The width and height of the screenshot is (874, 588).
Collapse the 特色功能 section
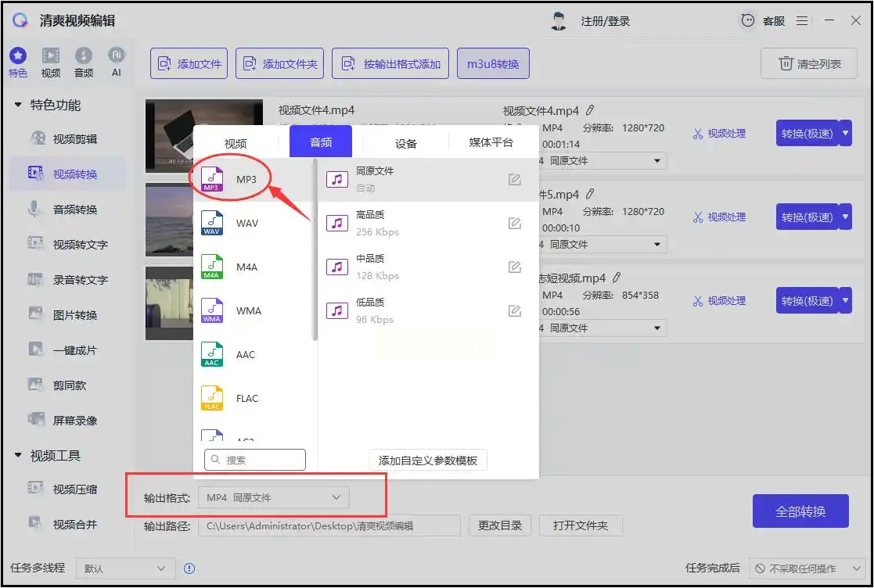click(18, 105)
